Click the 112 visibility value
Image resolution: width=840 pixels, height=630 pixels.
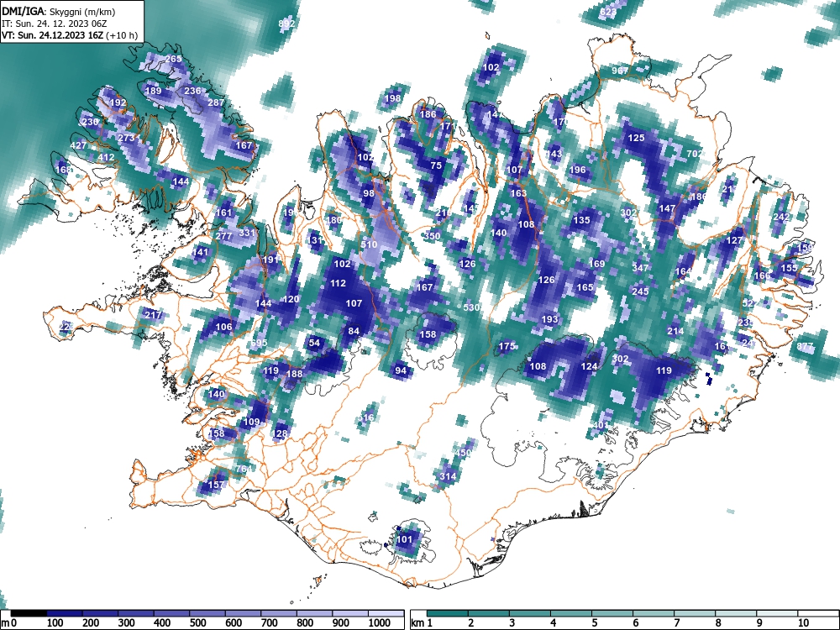tap(338, 283)
